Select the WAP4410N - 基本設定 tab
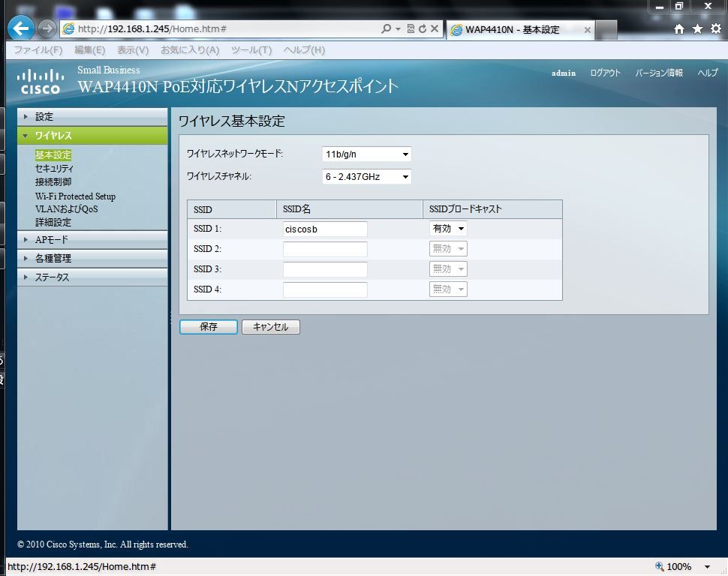Image resolution: width=728 pixels, height=576 pixels. [x=520, y=30]
